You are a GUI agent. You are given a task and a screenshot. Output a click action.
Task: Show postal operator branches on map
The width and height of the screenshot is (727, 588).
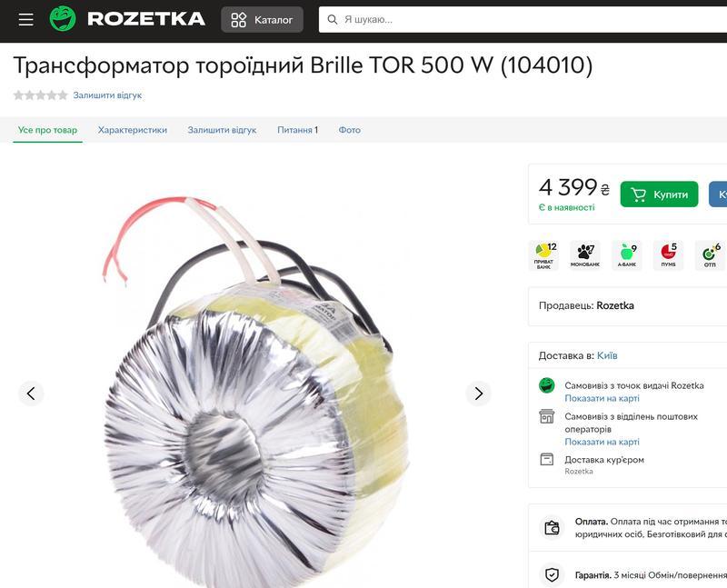(602, 442)
